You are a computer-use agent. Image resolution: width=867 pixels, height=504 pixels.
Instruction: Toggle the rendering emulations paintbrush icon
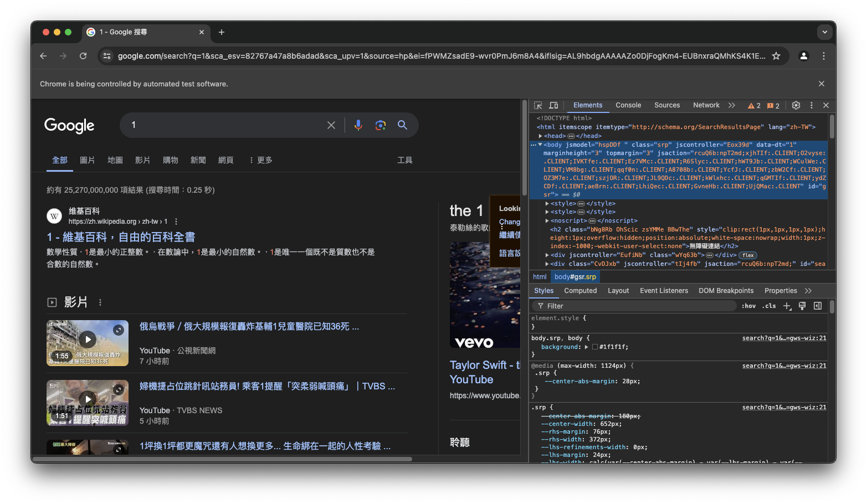(802, 306)
